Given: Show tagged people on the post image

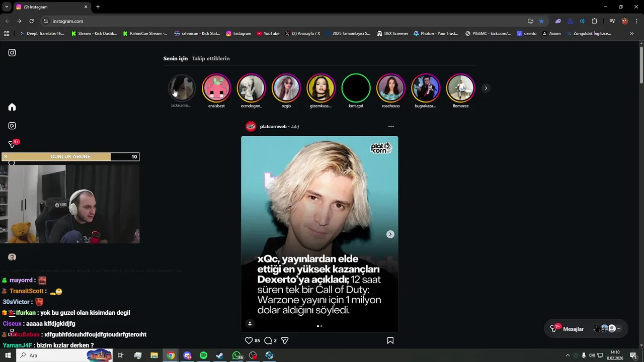Looking at the screenshot, I should [x=250, y=323].
